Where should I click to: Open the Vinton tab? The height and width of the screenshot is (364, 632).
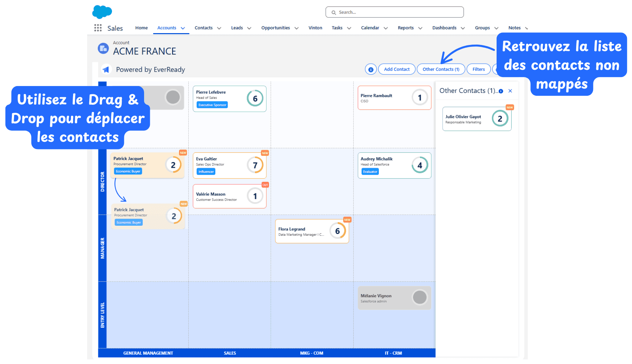(315, 28)
